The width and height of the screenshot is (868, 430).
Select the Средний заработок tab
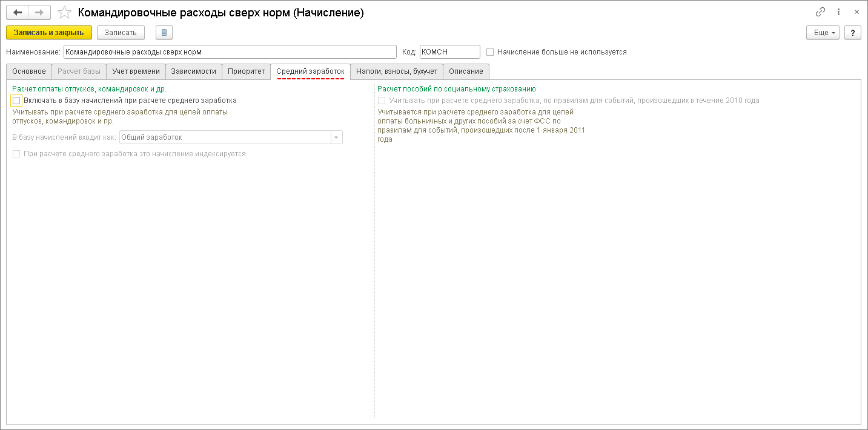310,71
